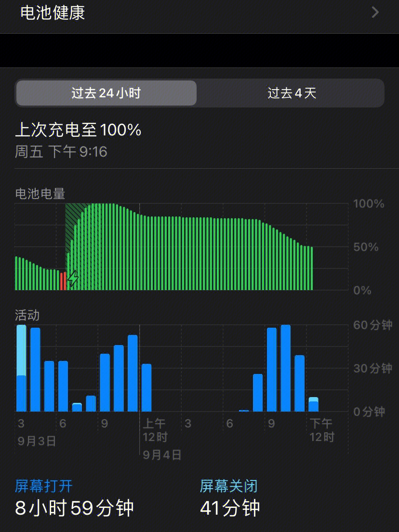This screenshot has height=532, width=399.
Task: Tap the 上次充电至 100% text
Action: click(x=78, y=130)
